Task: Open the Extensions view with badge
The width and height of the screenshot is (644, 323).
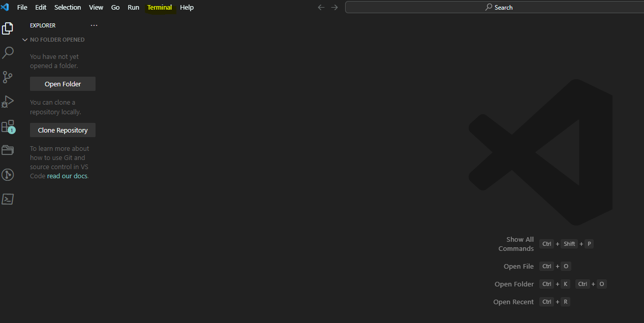Action: pos(8,126)
